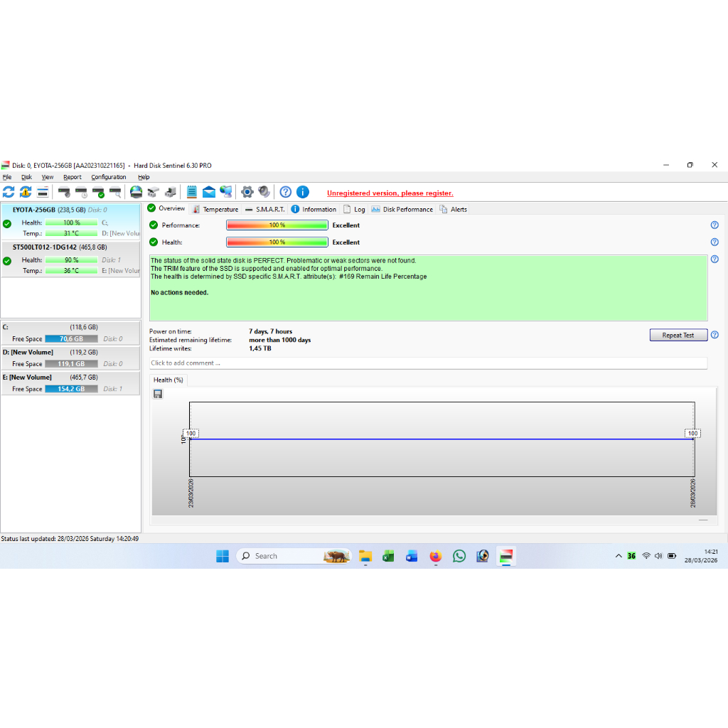This screenshot has height=728, width=728.
Task: Click the send email report envelope icon
Action: (x=209, y=192)
